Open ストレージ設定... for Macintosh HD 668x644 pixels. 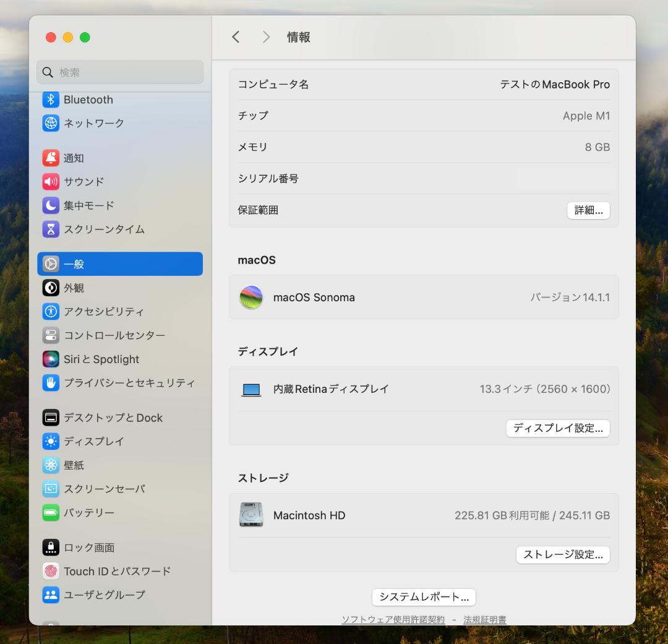pyautogui.click(x=562, y=555)
